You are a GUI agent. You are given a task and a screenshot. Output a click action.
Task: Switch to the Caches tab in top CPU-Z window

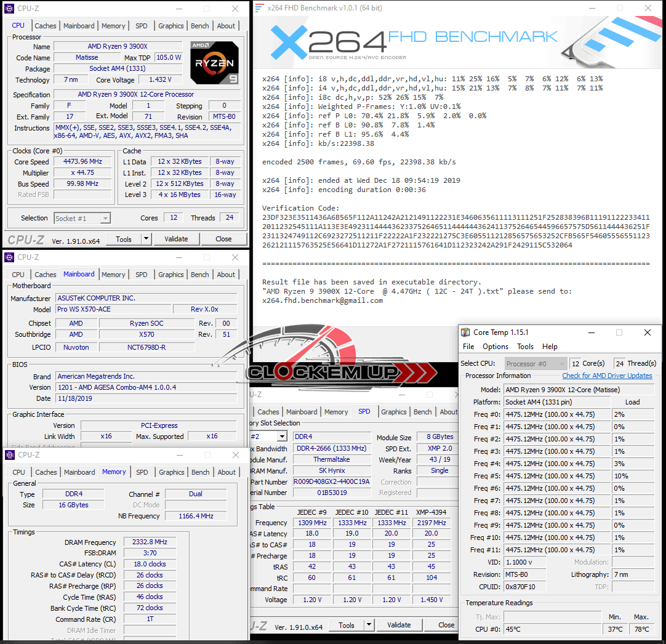pyautogui.click(x=46, y=26)
